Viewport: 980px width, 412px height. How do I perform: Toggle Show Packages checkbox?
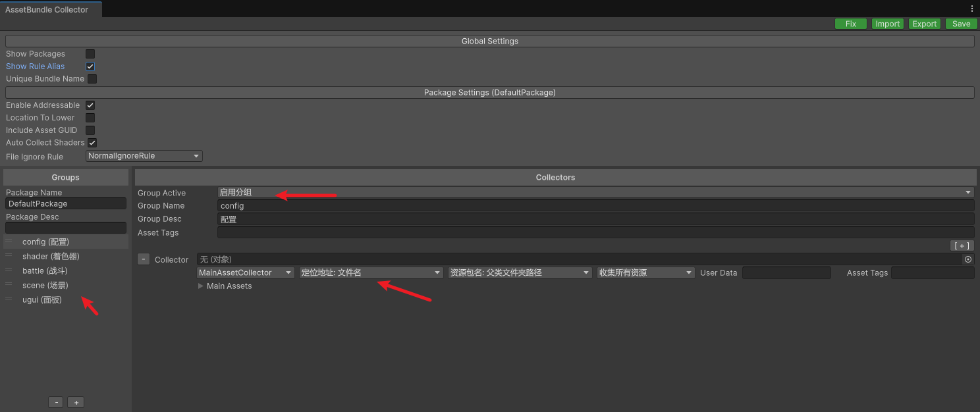coord(90,54)
